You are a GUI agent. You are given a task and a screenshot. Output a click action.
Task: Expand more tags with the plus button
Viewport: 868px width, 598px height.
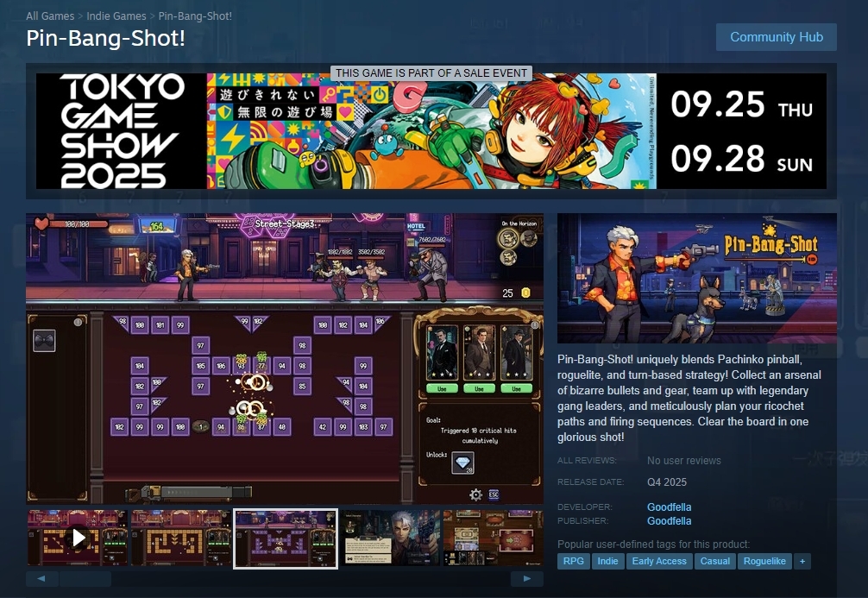coord(802,561)
